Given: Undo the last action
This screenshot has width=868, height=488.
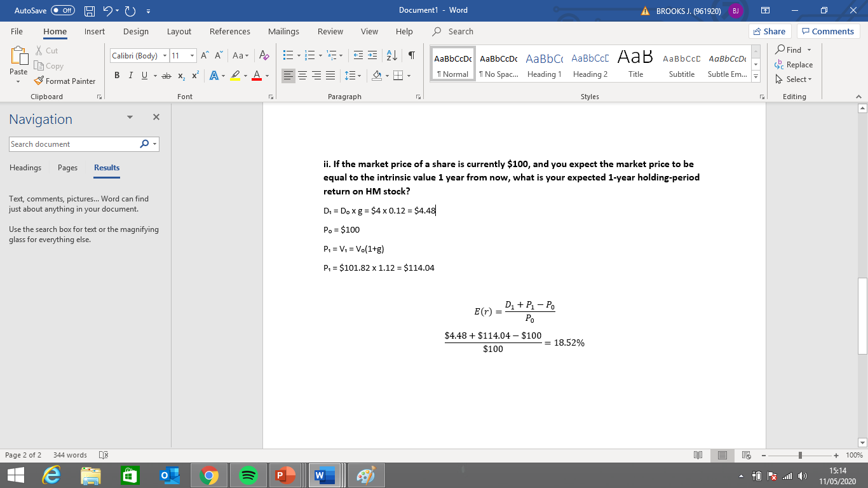Looking at the screenshot, I should coord(108,10).
